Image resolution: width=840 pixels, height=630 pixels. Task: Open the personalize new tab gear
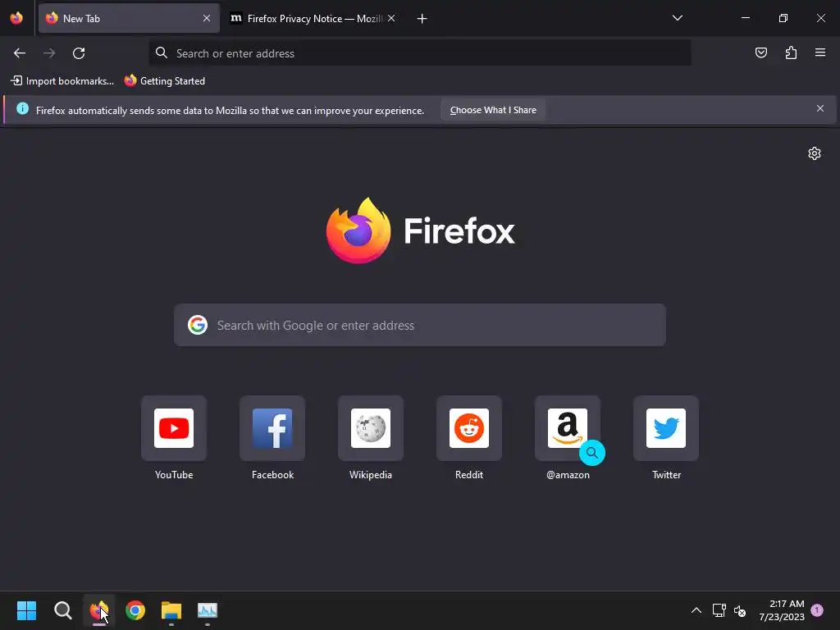[815, 153]
